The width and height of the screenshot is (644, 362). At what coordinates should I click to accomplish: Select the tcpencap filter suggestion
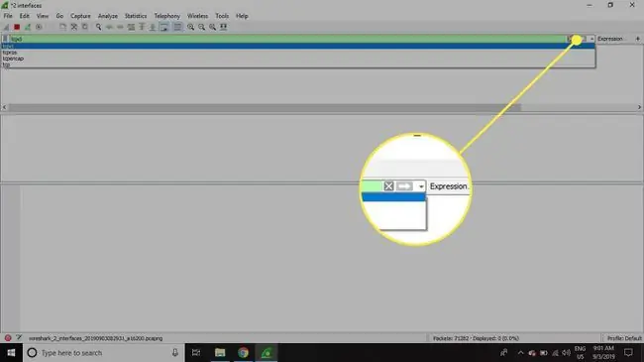pos(13,59)
